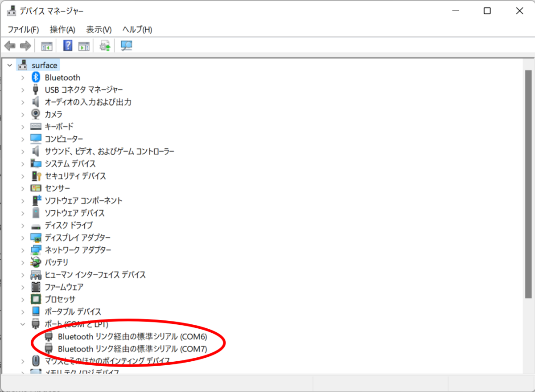Click the action pane toolbar icon
Viewport: 535px width, 392px height.
84,46
